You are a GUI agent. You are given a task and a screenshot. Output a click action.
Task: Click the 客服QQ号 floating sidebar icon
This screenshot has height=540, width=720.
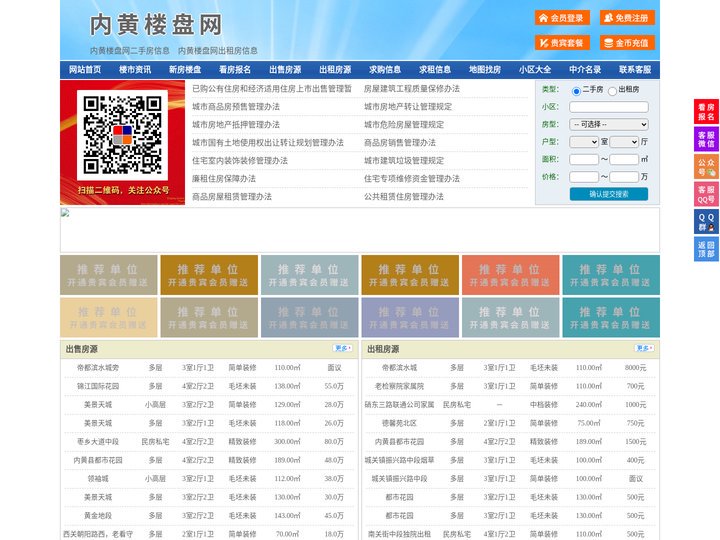[706, 194]
